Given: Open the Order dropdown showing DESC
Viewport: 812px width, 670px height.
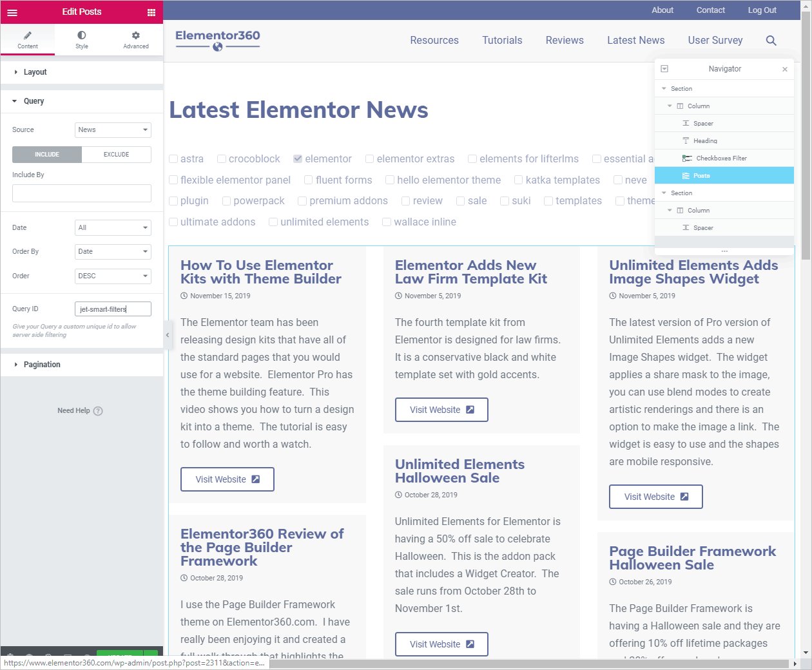Looking at the screenshot, I should point(113,276).
